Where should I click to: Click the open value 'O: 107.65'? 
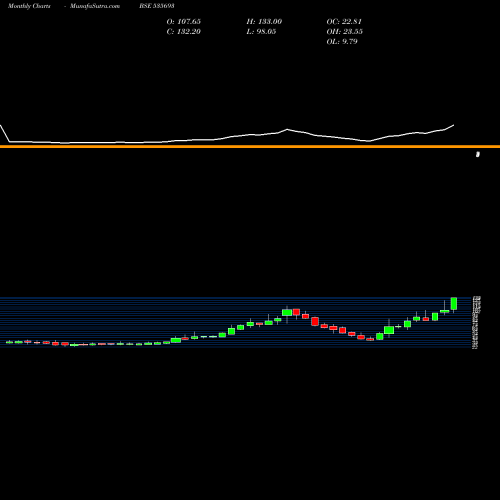pyautogui.click(x=184, y=22)
